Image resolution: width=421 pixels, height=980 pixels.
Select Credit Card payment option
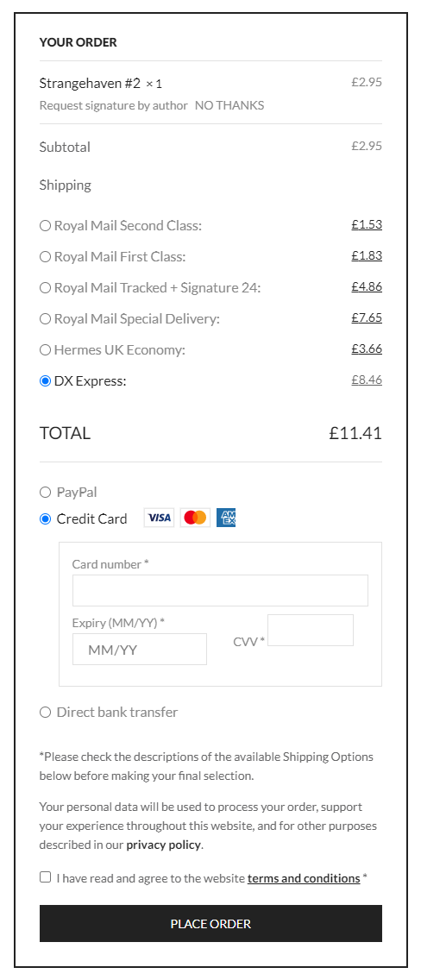(45, 518)
